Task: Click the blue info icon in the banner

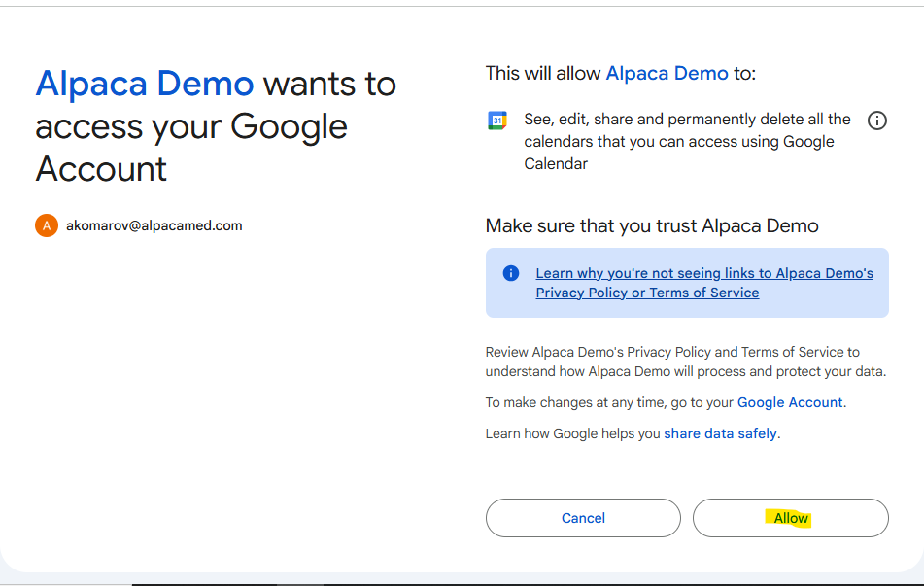Action: pos(511,273)
